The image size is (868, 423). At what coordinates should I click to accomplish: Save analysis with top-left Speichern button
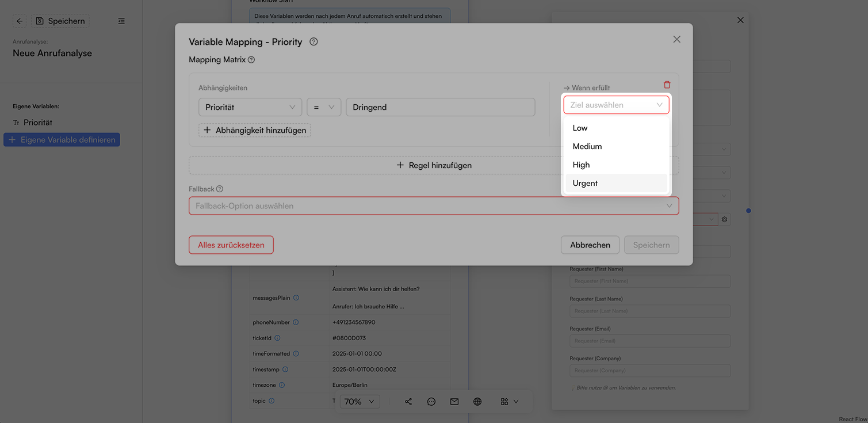[60, 21]
